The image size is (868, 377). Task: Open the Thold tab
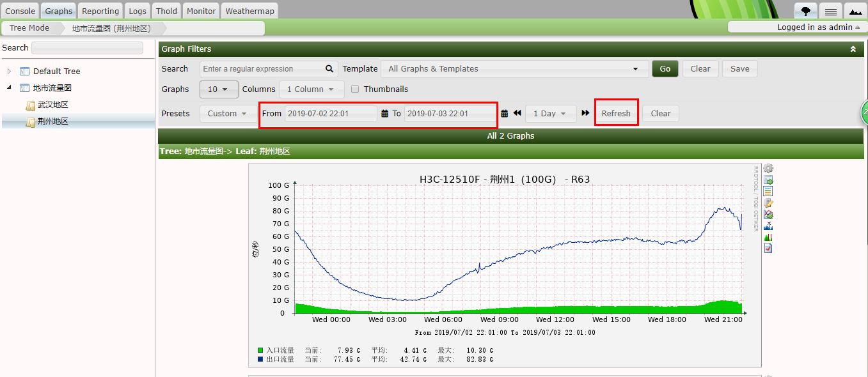click(166, 11)
